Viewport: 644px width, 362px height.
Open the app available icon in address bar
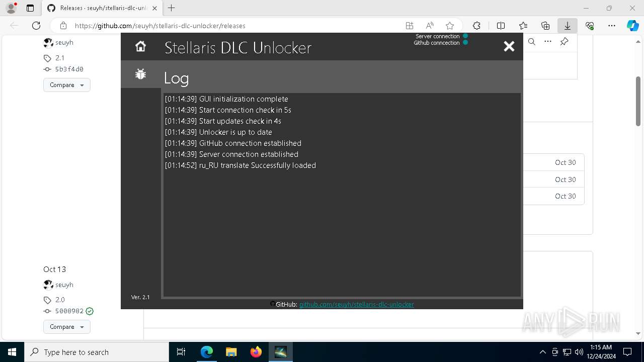point(410,26)
